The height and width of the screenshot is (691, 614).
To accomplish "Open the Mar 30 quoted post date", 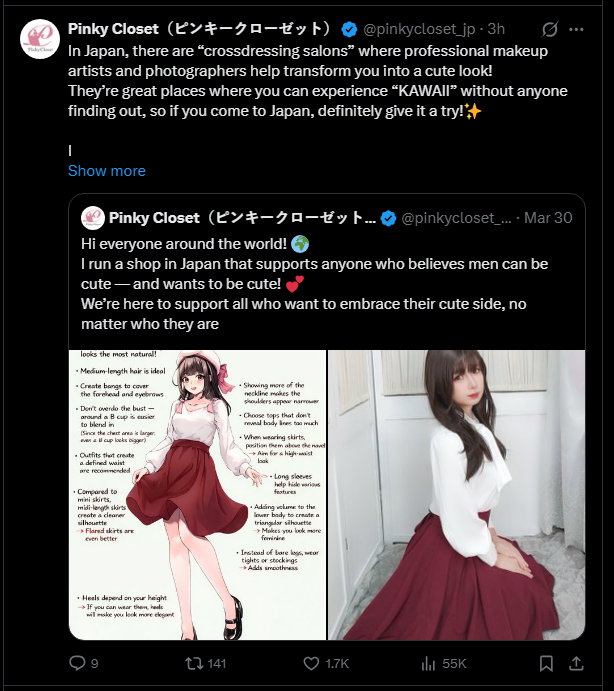I will coord(548,218).
